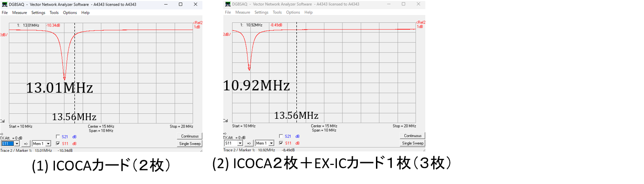Start Continuous sweep in left window
This screenshot has width=644, height=184.
189,136
